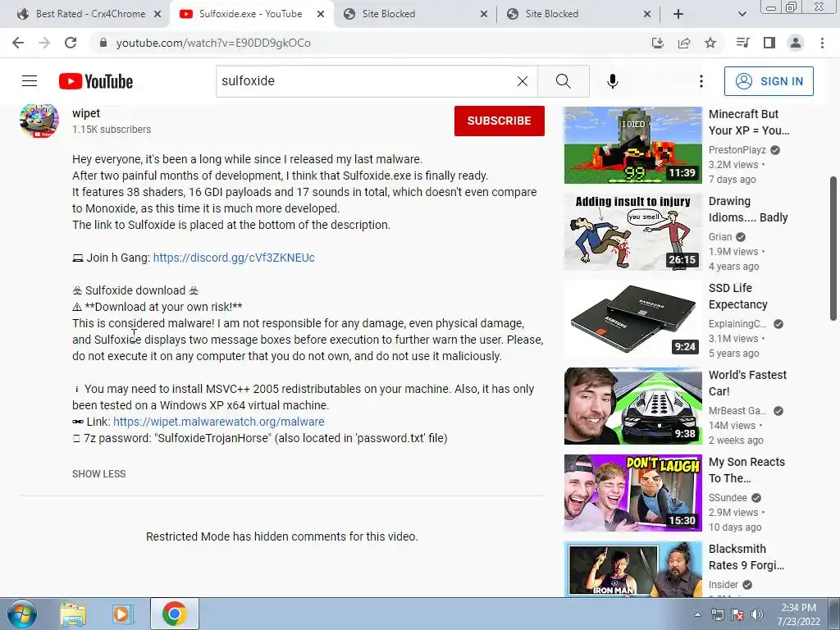Open the Chrome three-dot menu
The height and width of the screenshot is (630, 840).
pos(822,43)
